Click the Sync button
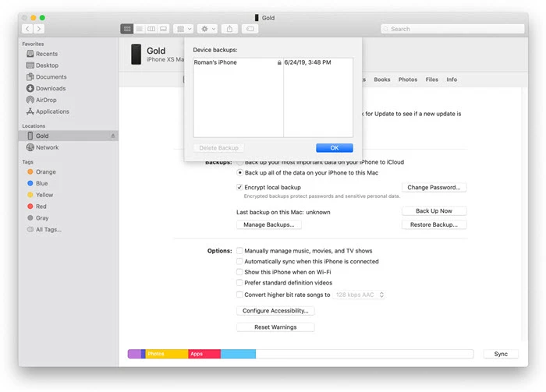The image size is (546, 392). coord(501,354)
